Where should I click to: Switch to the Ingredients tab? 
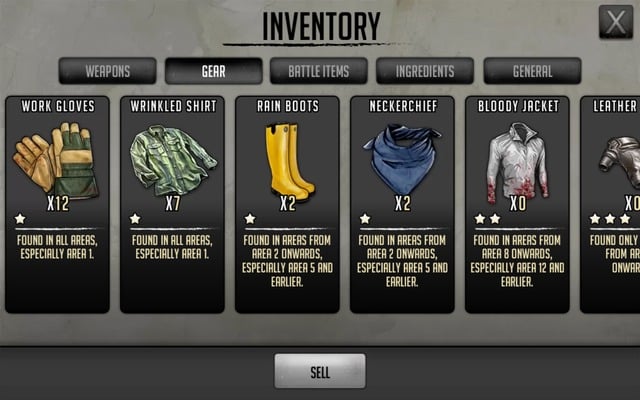425,71
